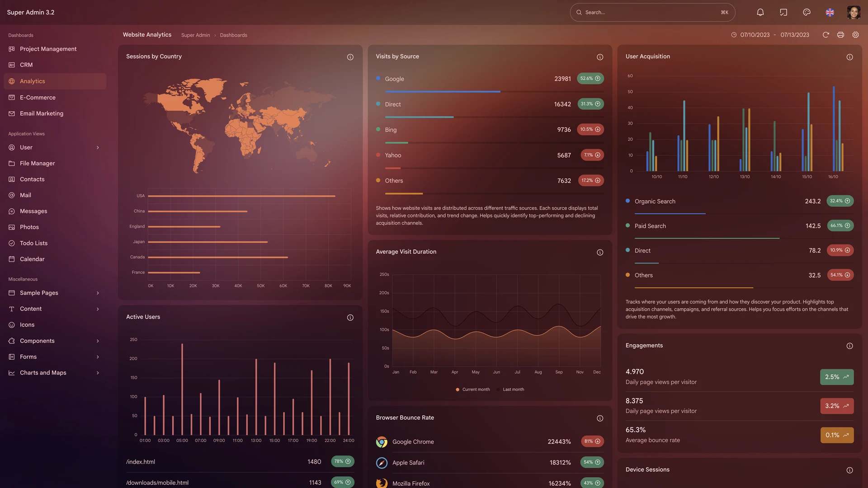Open the Contacts view
The width and height of the screenshot is (868, 488).
pos(55,179)
